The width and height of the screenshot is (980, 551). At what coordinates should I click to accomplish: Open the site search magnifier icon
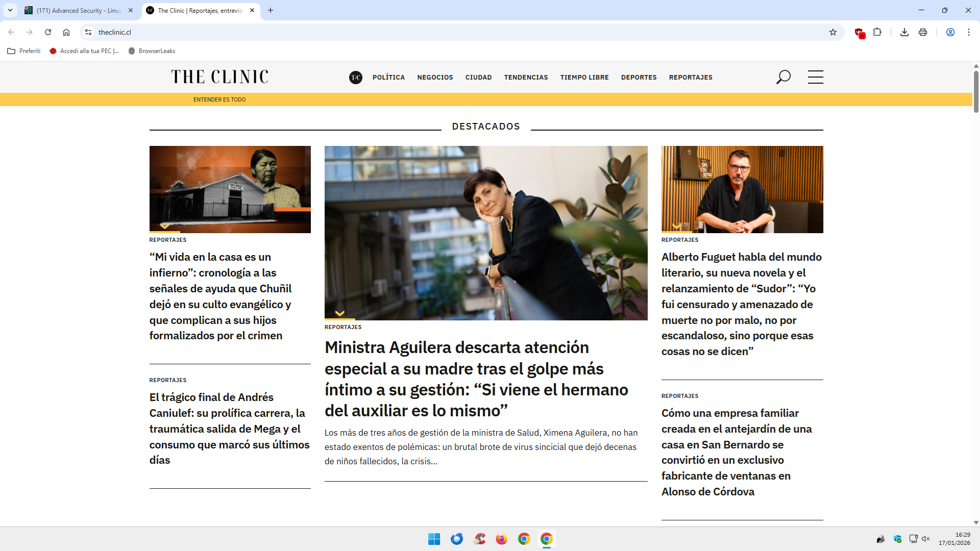(783, 77)
